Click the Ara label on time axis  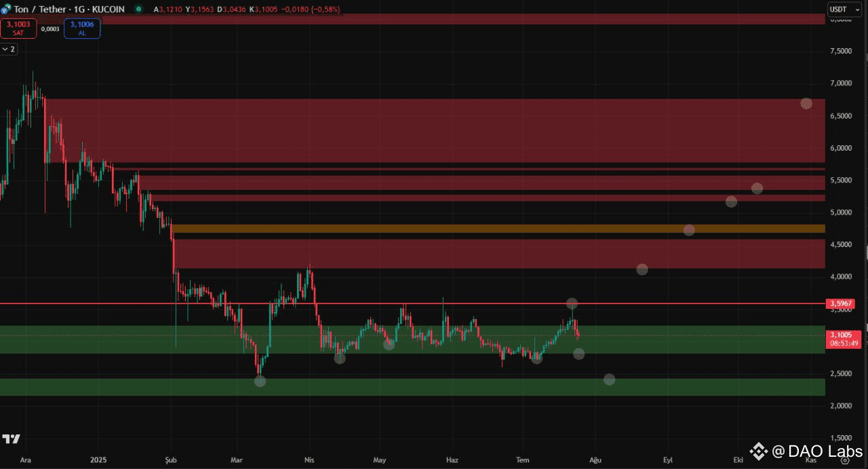26,459
